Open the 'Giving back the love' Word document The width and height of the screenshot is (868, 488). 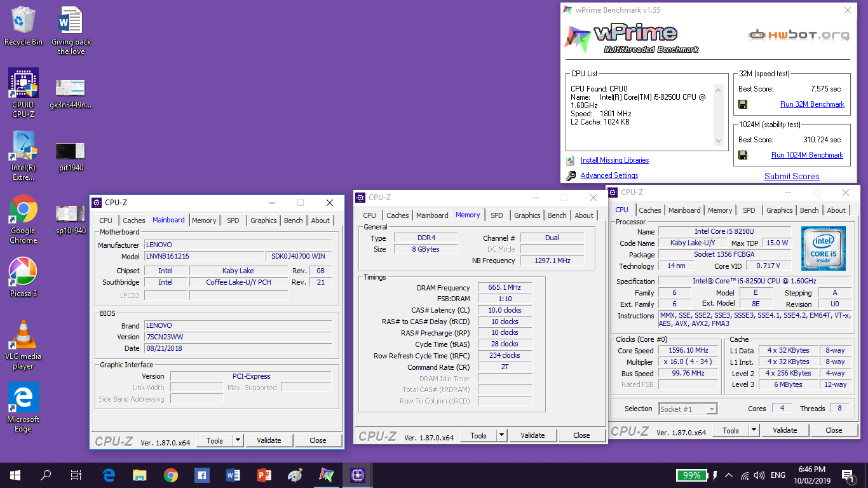(x=71, y=30)
